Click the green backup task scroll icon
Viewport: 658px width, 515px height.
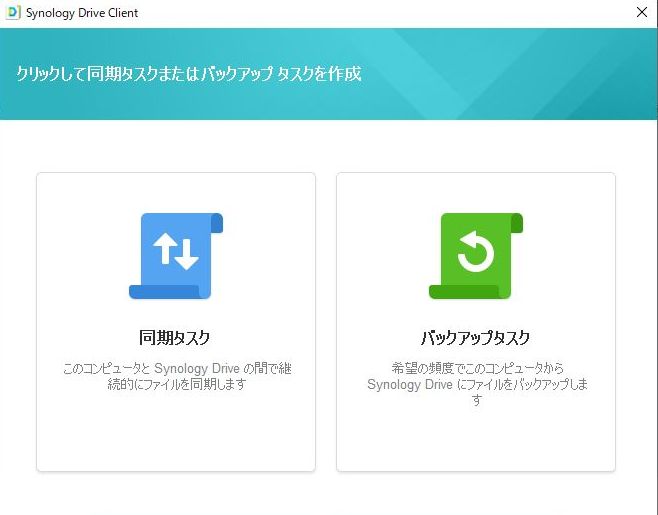coord(476,256)
